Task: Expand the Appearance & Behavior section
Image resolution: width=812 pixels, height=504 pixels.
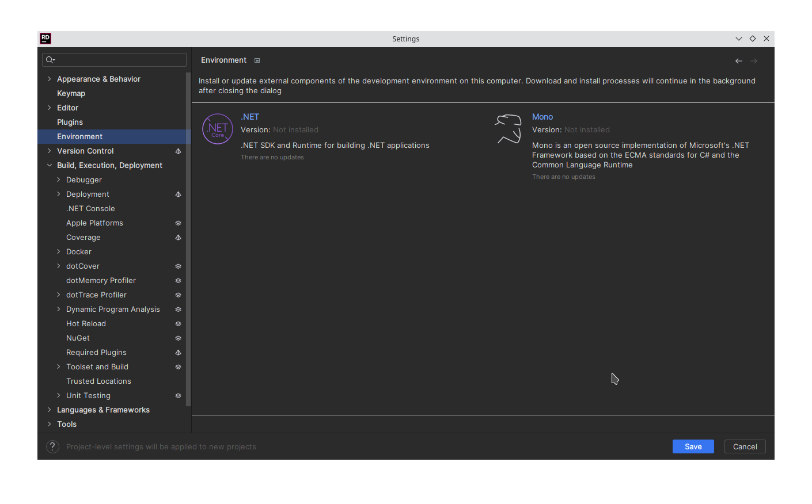Action: click(50, 79)
